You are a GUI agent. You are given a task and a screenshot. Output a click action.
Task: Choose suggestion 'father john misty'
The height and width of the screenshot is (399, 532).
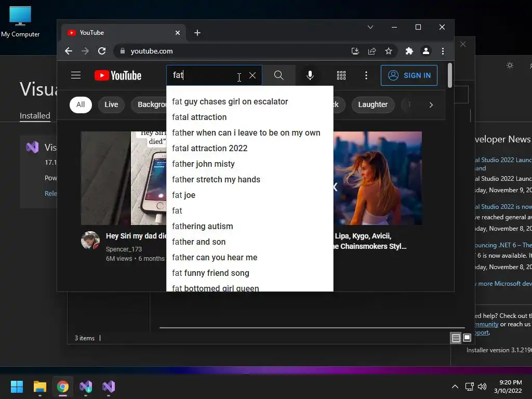pos(250,164)
